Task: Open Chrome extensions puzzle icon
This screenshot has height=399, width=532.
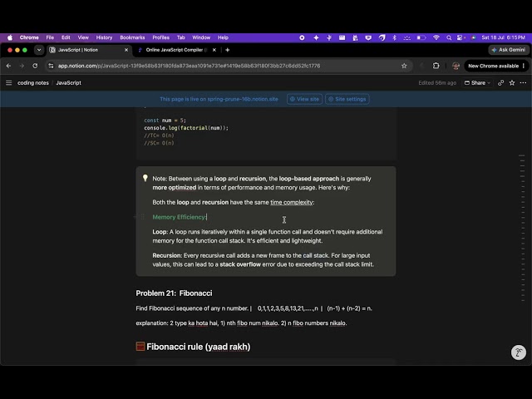Action: pos(436,66)
